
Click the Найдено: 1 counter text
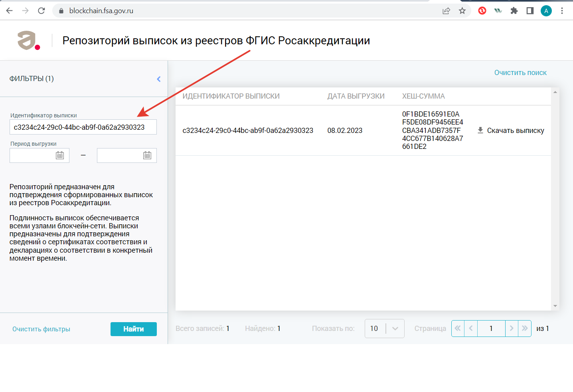pyautogui.click(x=263, y=329)
